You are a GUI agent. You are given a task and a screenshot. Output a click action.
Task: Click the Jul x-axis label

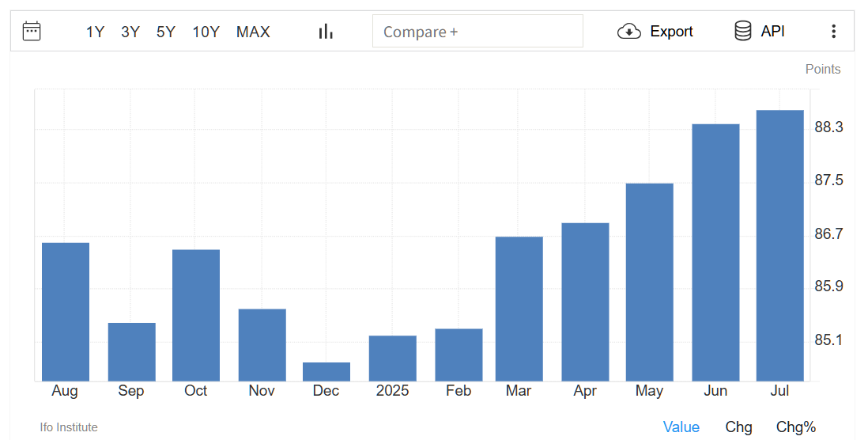(779, 391)
